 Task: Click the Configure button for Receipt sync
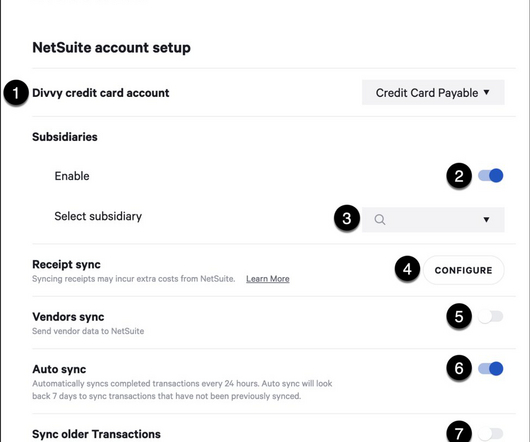tap(463, 270)
